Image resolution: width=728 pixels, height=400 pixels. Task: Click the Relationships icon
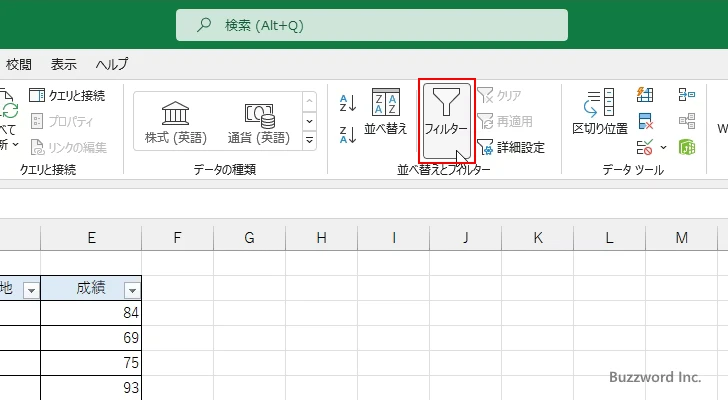click(687, 122)
